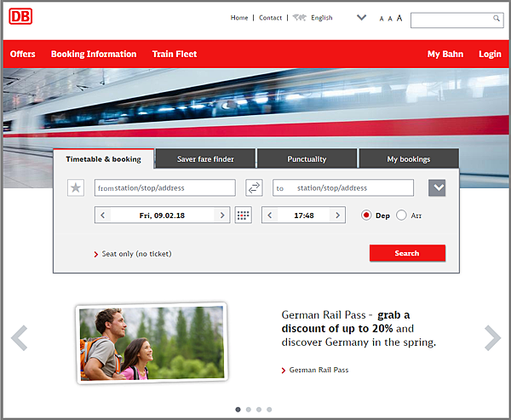The image size is (511, 420).
Task: Swap from and to stations
Action: pos(254,187)
